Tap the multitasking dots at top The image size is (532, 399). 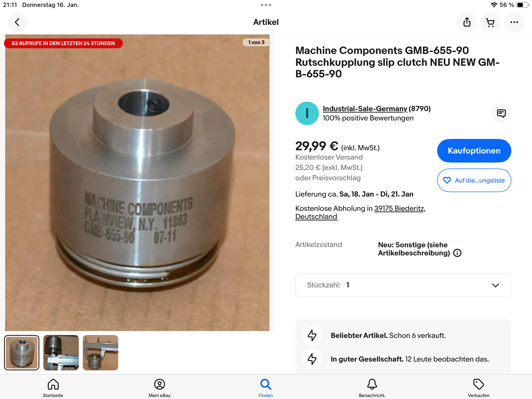tap(266, 5)
